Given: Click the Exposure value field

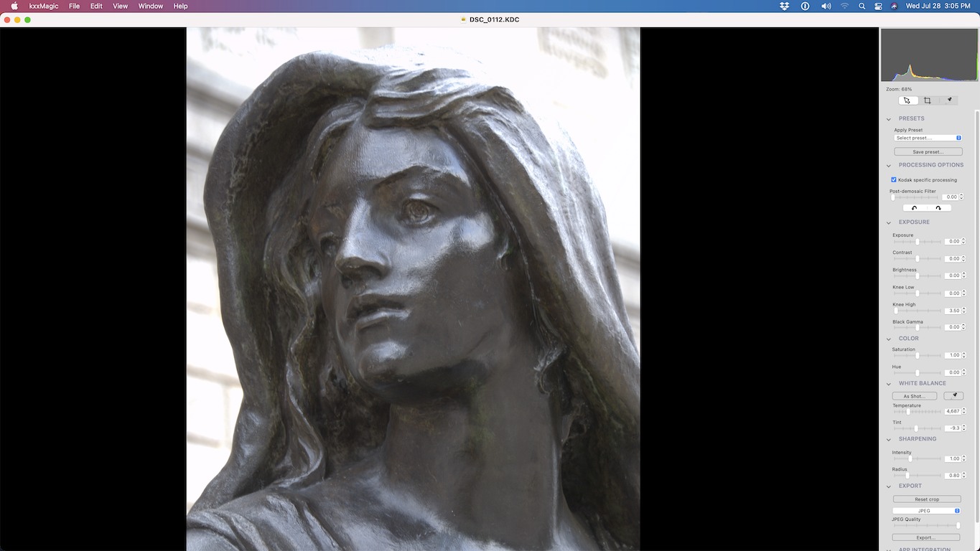Looking at the screenshot, I should click(952, 242).
